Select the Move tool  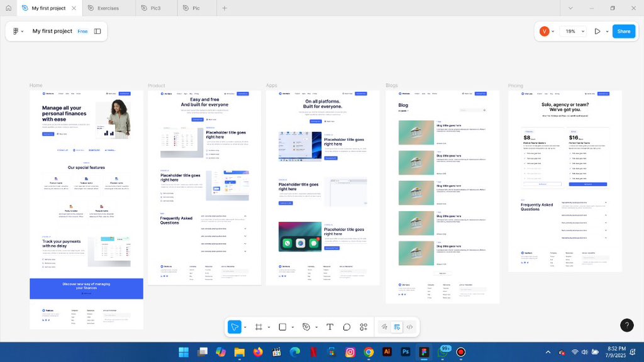[x=235, y=327]
